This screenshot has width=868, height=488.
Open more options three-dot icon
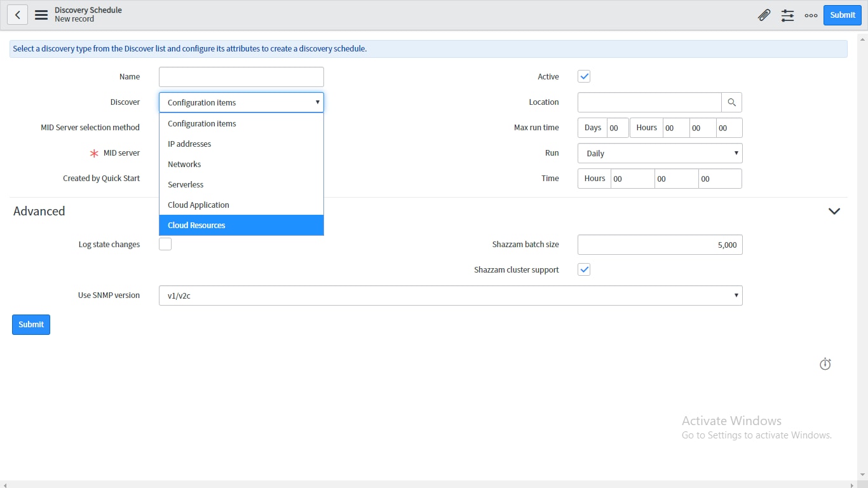(x=811, y=15)
